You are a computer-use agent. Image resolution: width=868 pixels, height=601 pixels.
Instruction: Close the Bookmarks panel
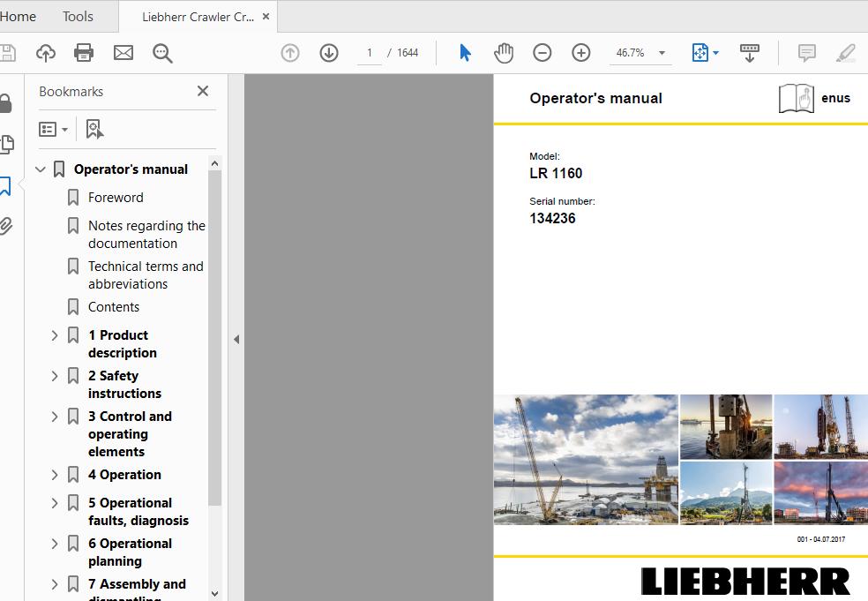click(x=203, y=91)
